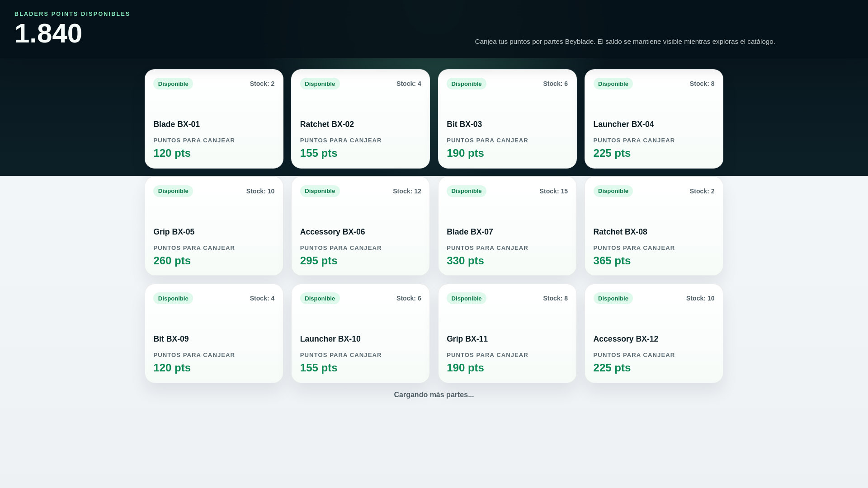Open the Launcher BX-04 card title
The height and width of the screenshot is (488, 868).
click(x=623, y=124)
